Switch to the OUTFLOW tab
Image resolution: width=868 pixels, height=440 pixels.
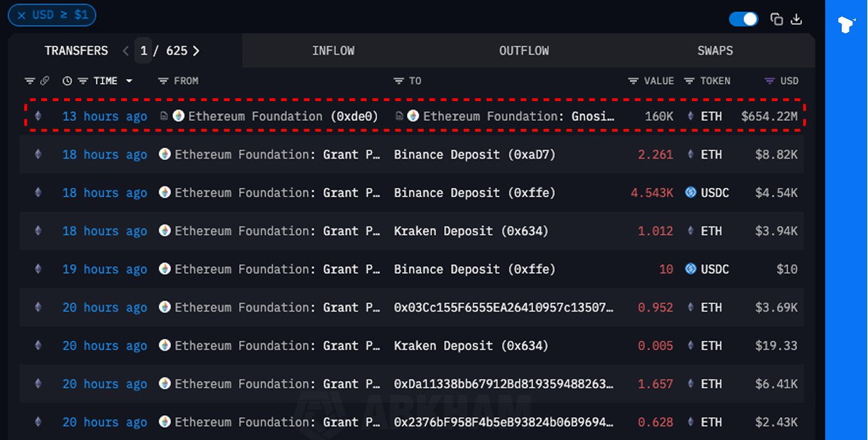pos(524,51)
